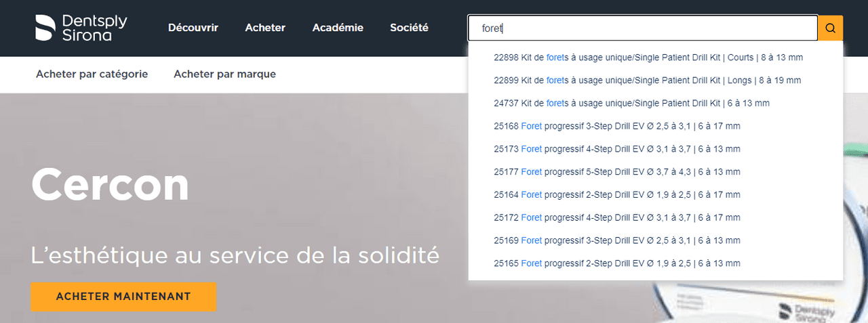The width and height of the screenshot is (868, 323).
Task: Choose suggestion 25165 Foret 2-Step 6 à 13 mm
Action: click(x=617, y=263)
